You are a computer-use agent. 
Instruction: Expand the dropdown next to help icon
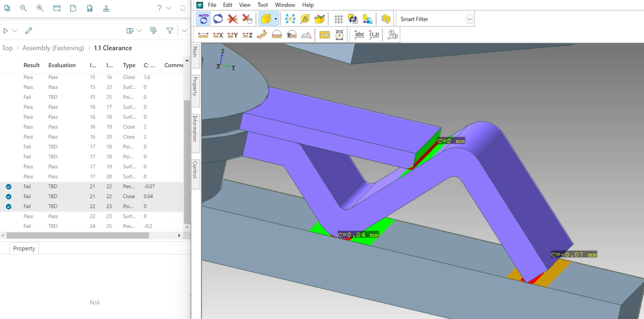[169, 8]
